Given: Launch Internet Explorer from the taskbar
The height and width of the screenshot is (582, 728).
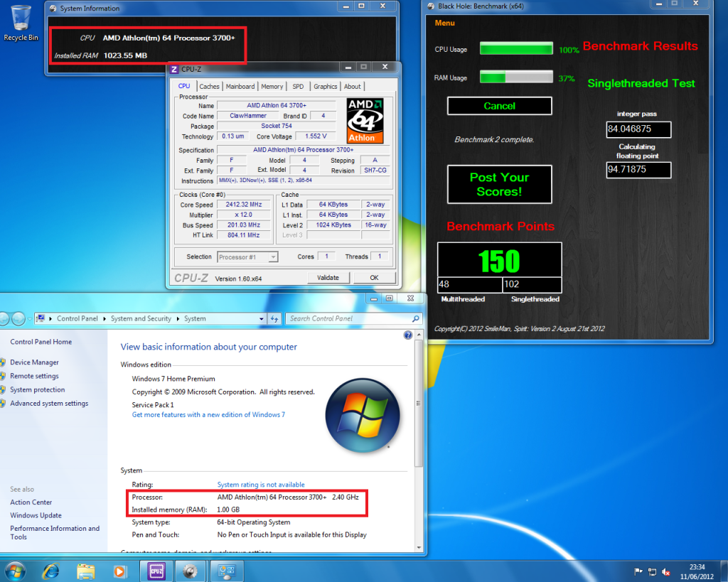Looking at the screenshot, I should tap(51, 571).
